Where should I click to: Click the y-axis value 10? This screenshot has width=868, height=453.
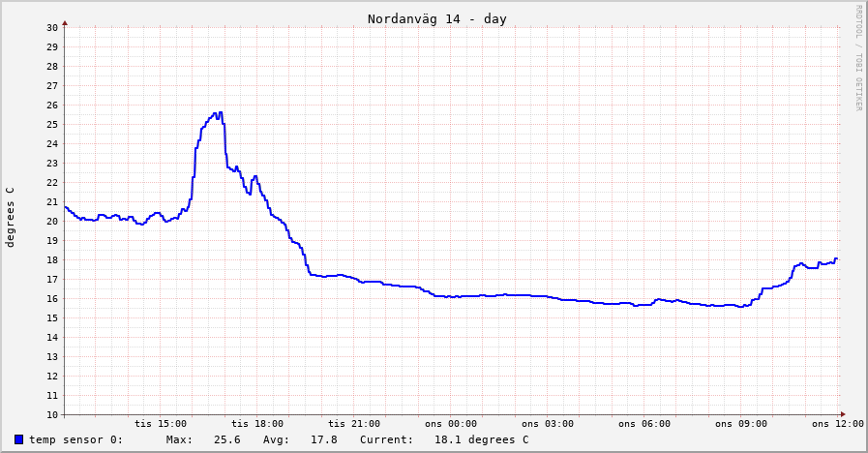52,415
